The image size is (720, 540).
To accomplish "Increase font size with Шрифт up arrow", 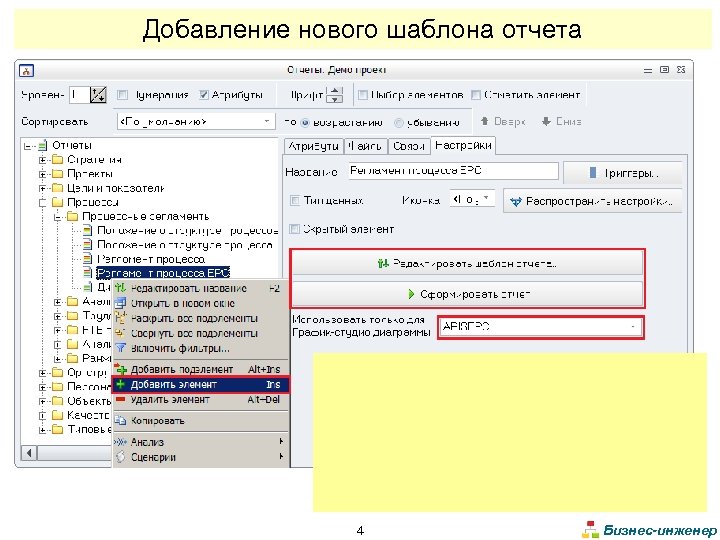I will coord(336,91).
